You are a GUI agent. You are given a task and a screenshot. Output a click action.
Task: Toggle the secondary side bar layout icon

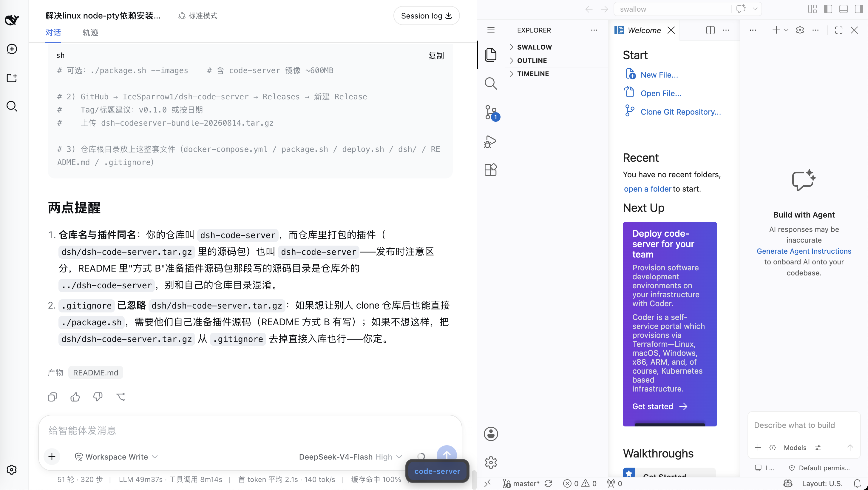point(859,9)
